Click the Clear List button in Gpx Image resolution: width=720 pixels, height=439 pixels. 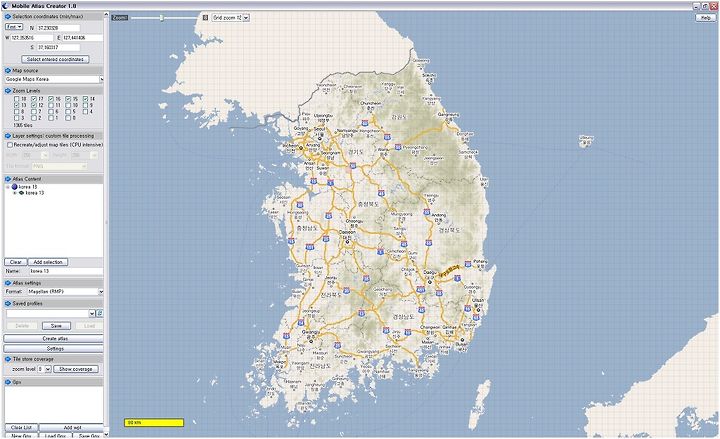(21, 428)
